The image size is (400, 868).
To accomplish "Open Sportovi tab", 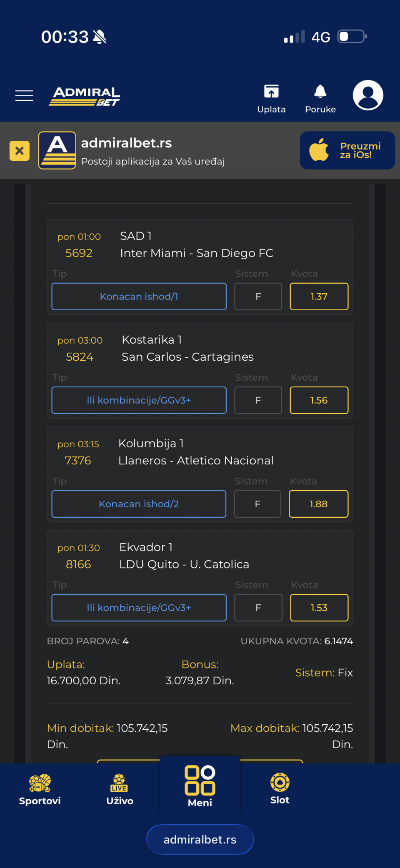I will 40,789.
